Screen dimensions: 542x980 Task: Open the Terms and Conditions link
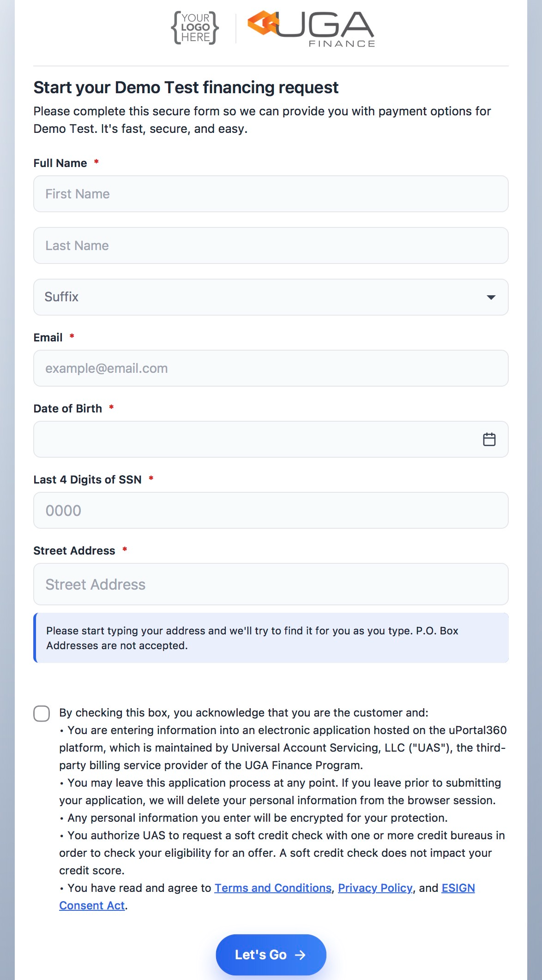click(273, 888)
